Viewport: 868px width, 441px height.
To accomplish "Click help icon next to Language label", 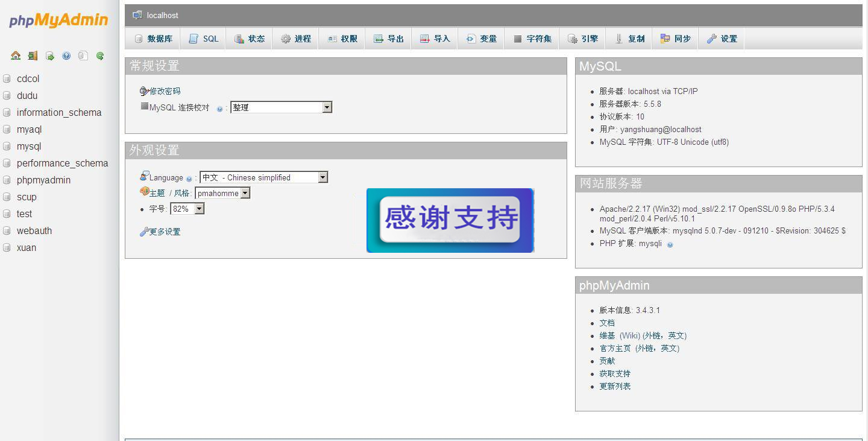I will coord(189,179).
